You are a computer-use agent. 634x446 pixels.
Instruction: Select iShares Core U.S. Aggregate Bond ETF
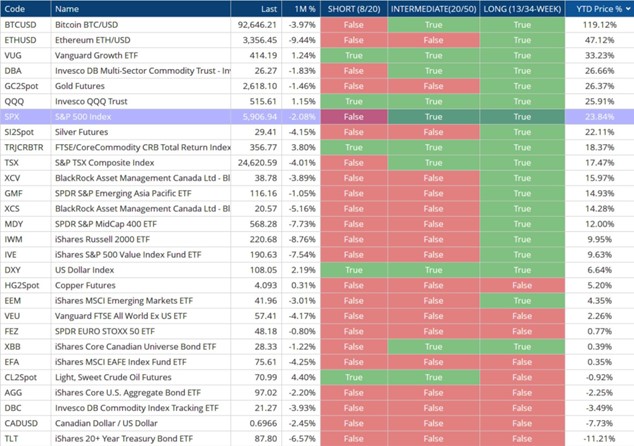point(141,393)
